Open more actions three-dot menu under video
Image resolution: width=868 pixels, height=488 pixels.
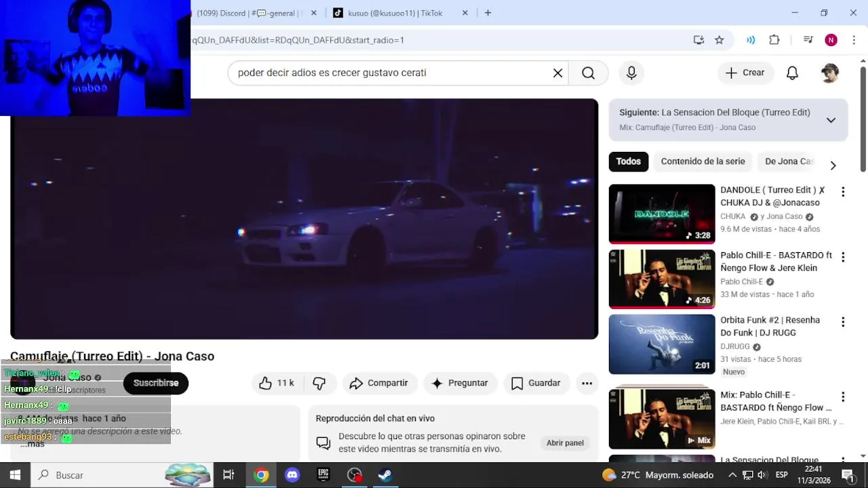click(x=587, y=383)
